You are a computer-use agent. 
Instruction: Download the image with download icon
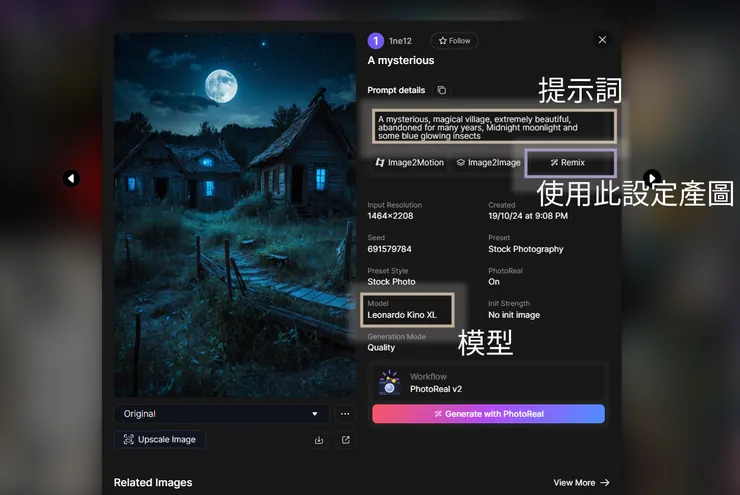[319, 440]
